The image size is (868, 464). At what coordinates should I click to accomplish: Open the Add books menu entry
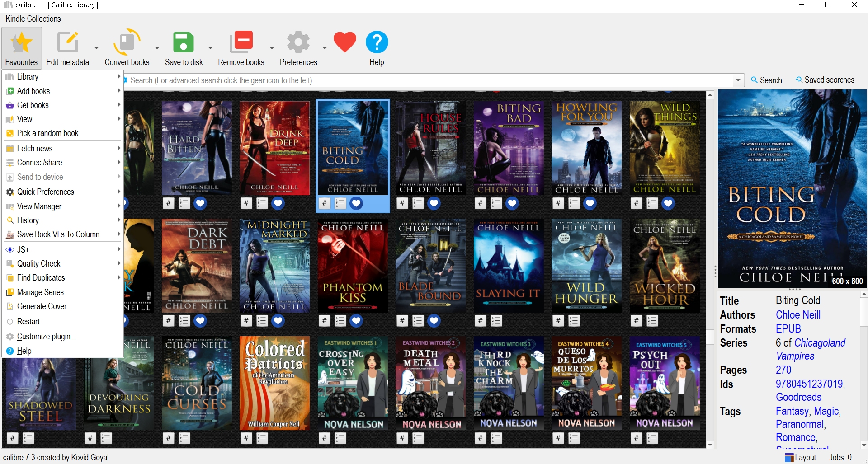[x=63, y=91]
